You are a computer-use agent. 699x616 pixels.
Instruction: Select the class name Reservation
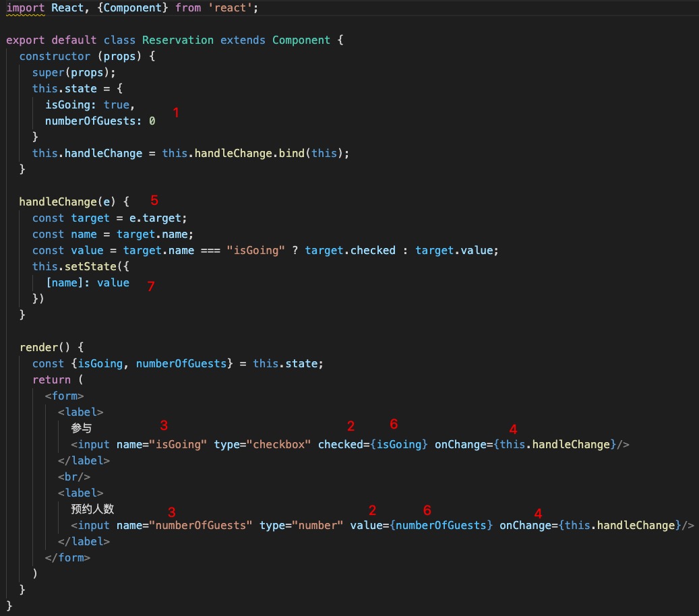[178, 40]
